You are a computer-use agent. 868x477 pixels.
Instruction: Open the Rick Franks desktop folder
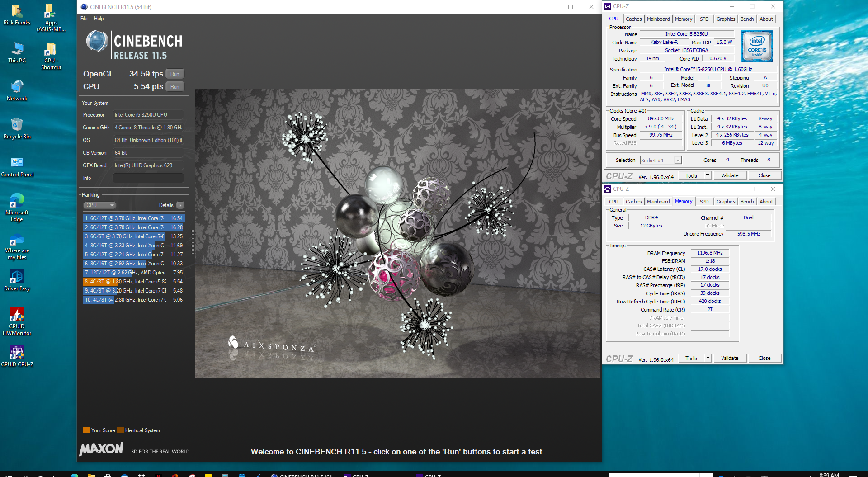tap(17, 14)
